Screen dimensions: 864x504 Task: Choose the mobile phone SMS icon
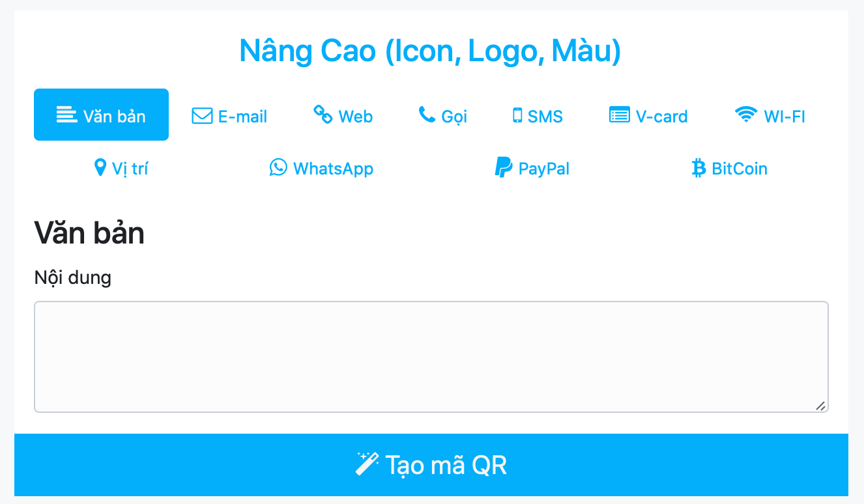pos(517,115)
